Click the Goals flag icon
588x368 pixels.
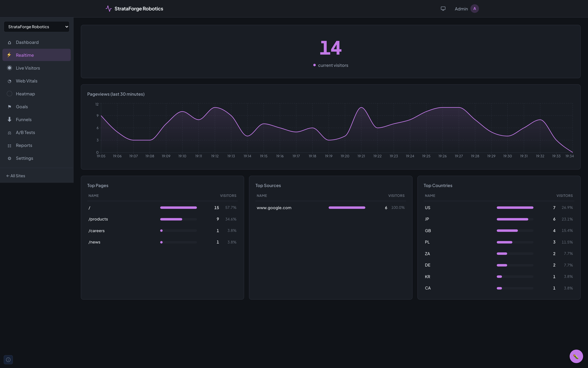click(9, 107)
